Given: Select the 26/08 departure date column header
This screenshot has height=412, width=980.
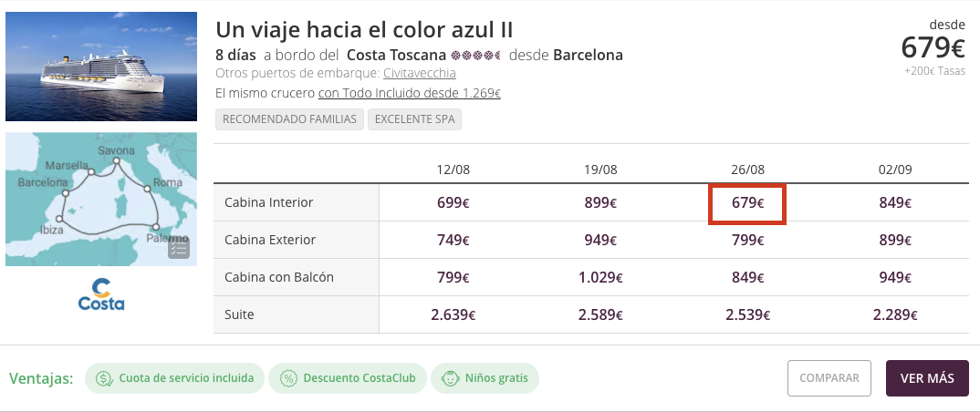Looking at the screenshot, I should tap(747, 170).
